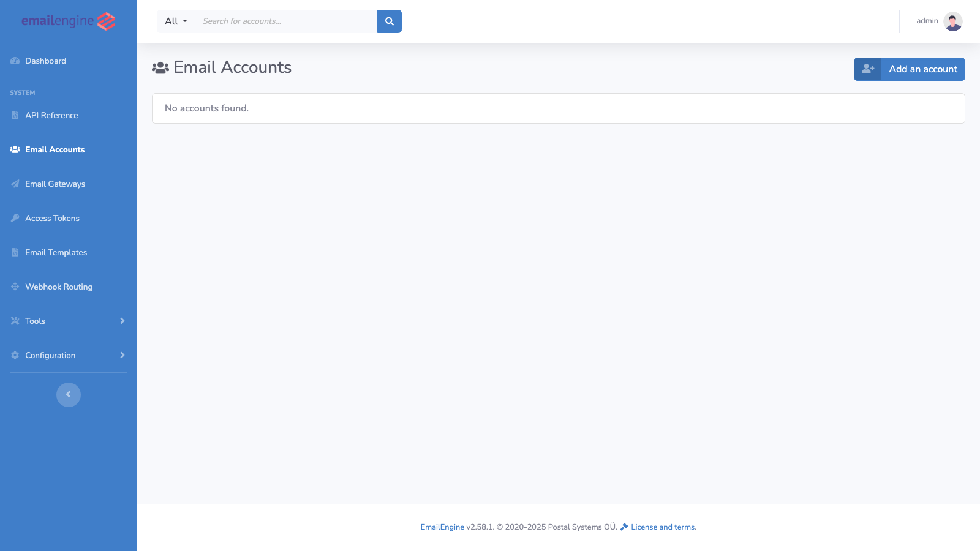
Task: Open the Dashboard from the sidebar
Action: tap(45, 61)
